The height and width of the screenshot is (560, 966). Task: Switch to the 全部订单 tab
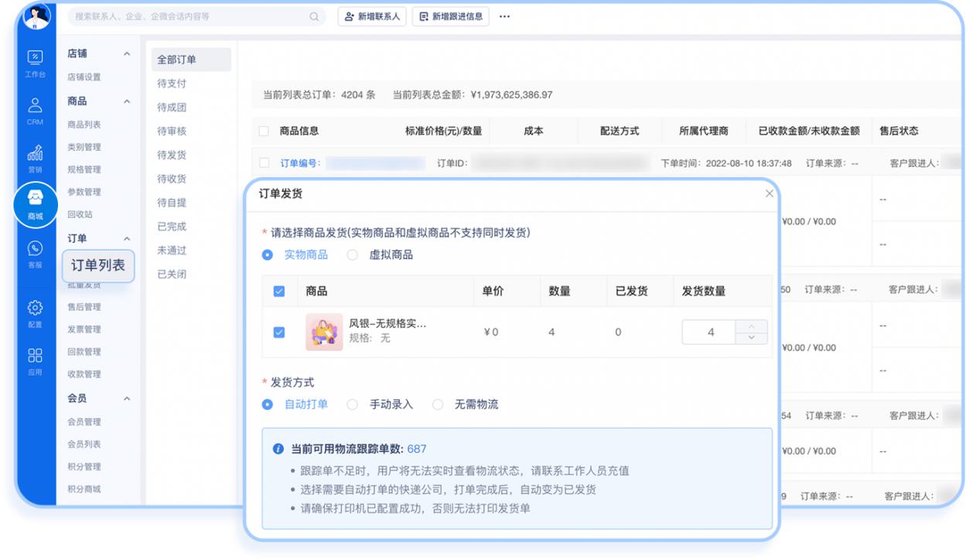pyautogui.click(x=189, y=60)
